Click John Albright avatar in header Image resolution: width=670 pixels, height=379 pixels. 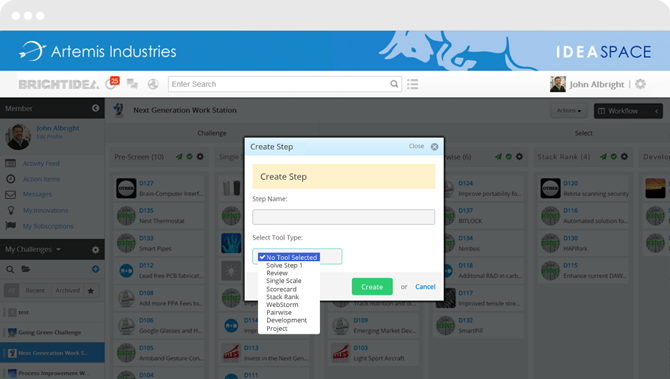(x=558, y=84)
